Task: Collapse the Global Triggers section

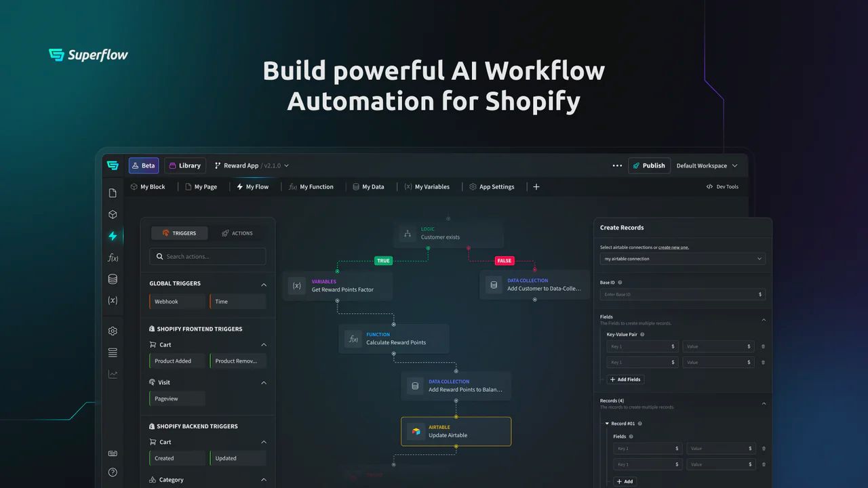Action: tap(264, 283)
